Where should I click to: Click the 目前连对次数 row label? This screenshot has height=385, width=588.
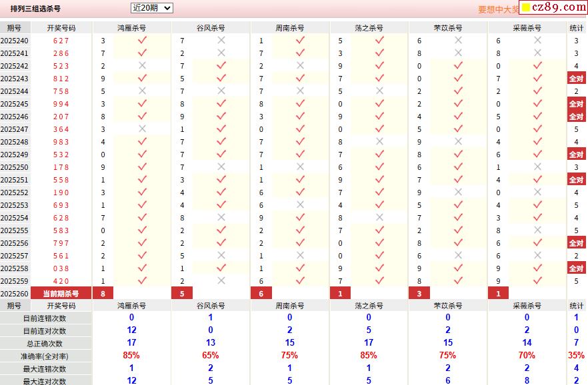pyautogui.click(x=45, y=331)
